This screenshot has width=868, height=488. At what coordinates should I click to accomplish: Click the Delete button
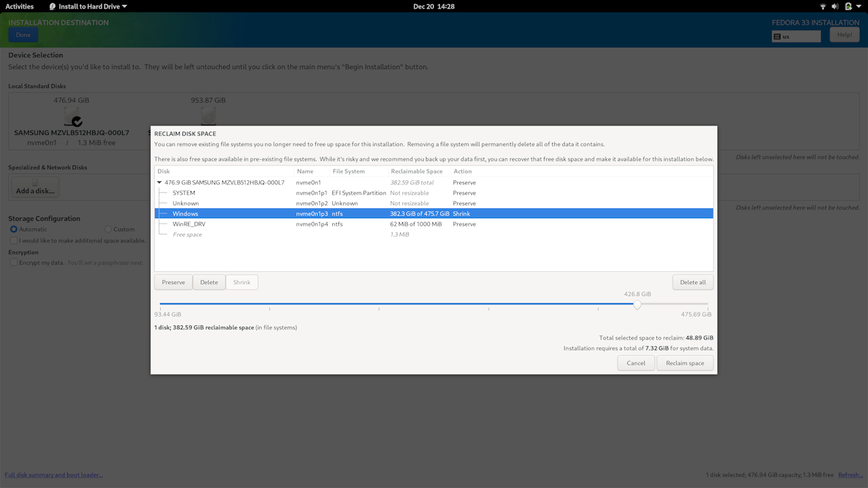[209, 282]
